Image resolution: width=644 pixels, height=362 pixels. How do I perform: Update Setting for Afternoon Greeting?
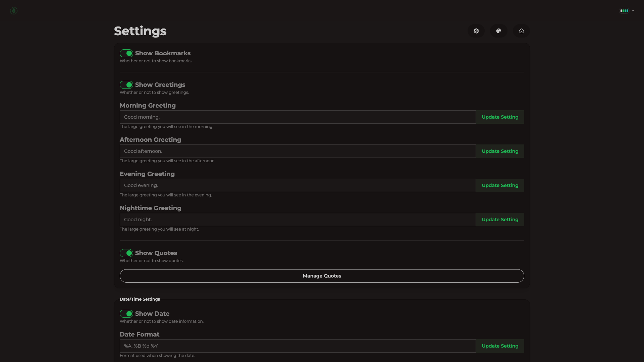tap(500, 151)
